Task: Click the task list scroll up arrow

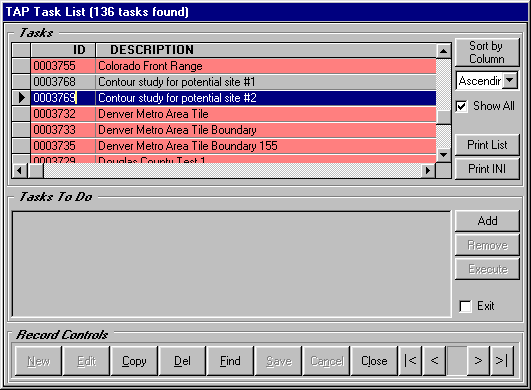Action: click(x=443, y=51)
